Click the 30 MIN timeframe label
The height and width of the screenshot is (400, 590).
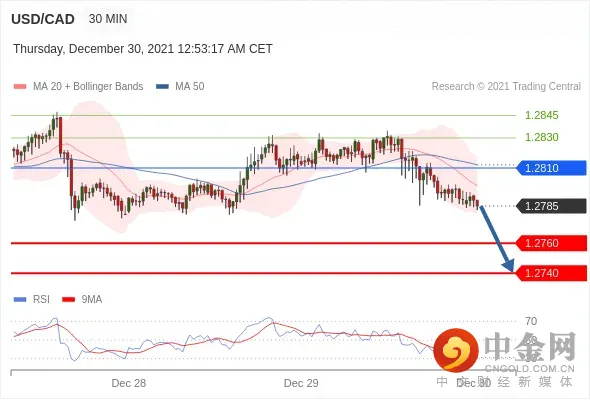pos(108,19)
